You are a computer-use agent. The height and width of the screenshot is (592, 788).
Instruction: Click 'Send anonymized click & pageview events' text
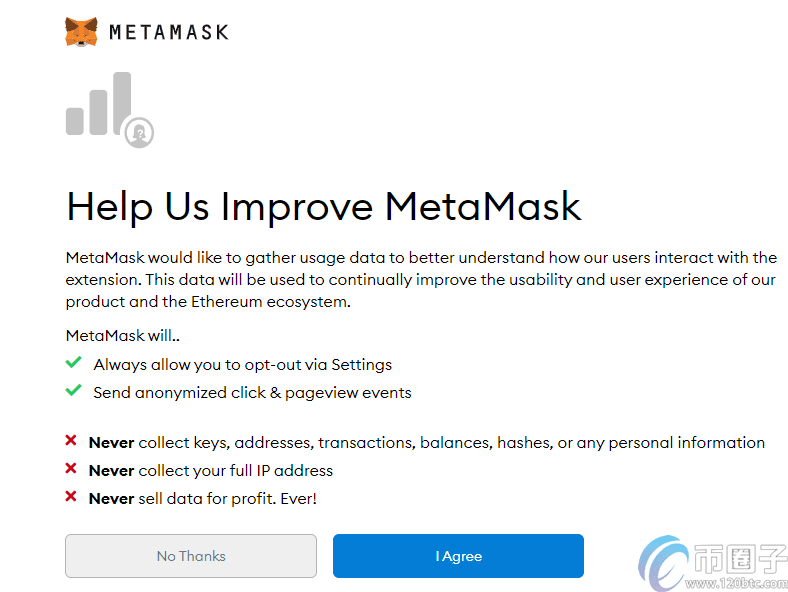coord(252,392)
